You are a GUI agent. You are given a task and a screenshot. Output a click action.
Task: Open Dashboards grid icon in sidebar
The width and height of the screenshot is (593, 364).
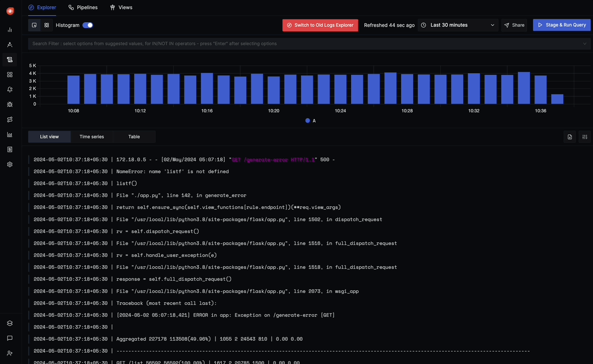click(x=10, y=74)
